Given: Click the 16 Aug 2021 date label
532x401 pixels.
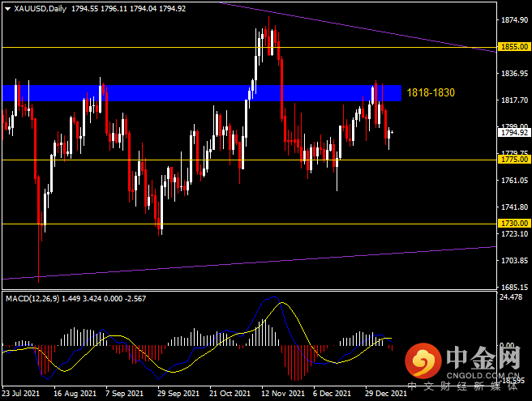Looking at the screenshot, I should (x=75, y=394).
